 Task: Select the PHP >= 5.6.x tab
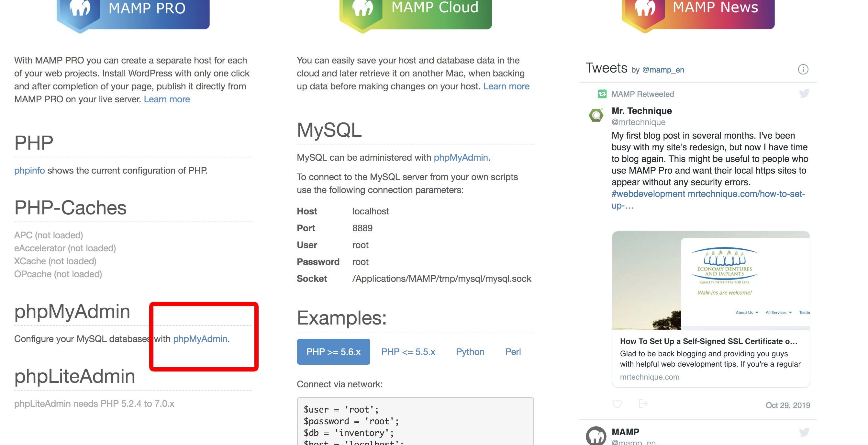point(333,352)
